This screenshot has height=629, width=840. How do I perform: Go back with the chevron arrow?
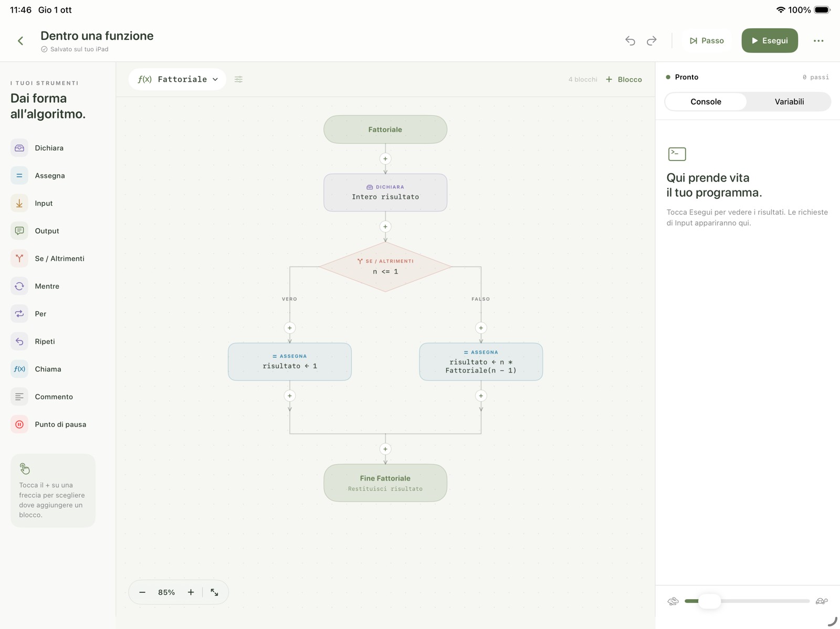[20, 41]
